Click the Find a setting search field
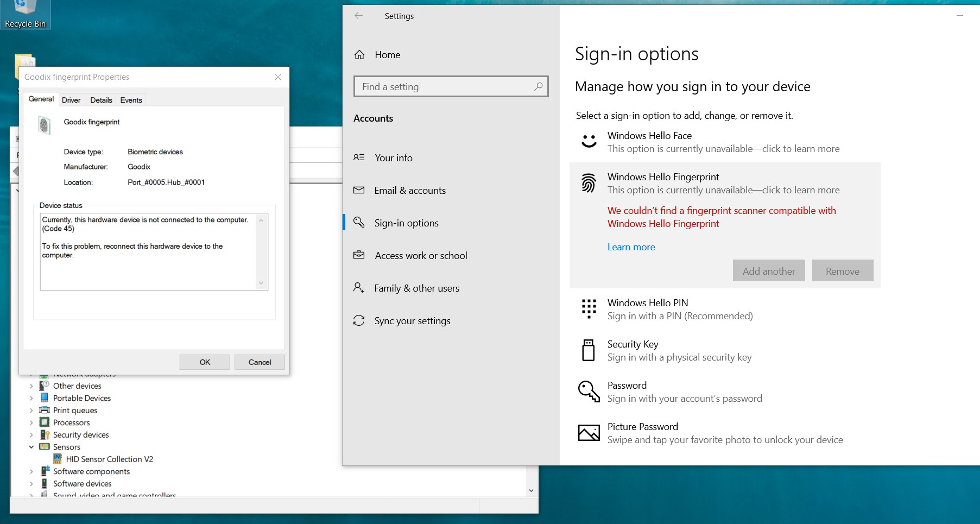Screen dimensions: 980x524 pos(451,86)
